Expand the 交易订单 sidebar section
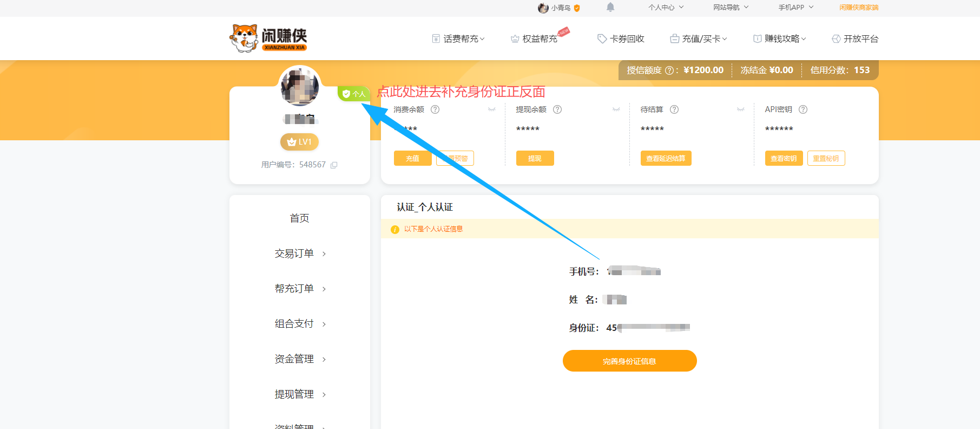 point(299,253)
